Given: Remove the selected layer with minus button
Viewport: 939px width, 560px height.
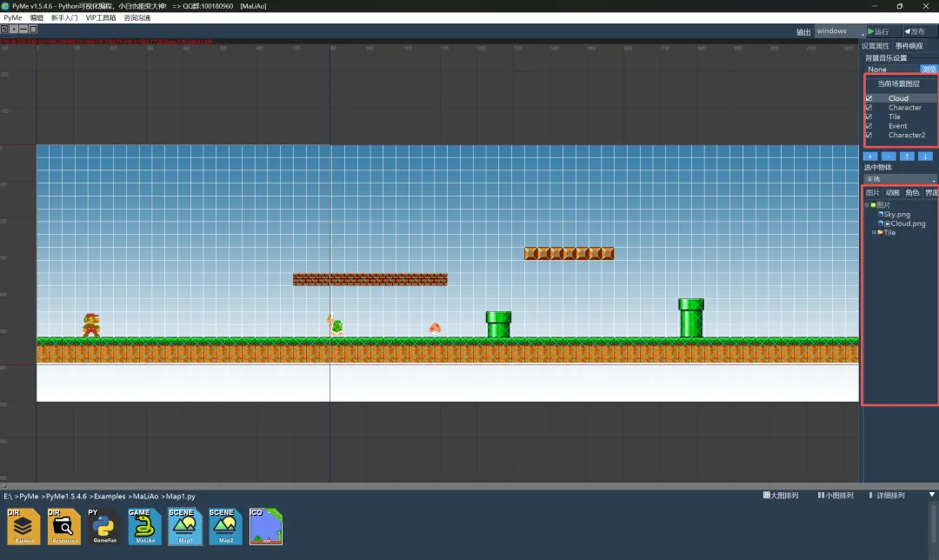Looking at the screenshot, I should pos(889,157).
